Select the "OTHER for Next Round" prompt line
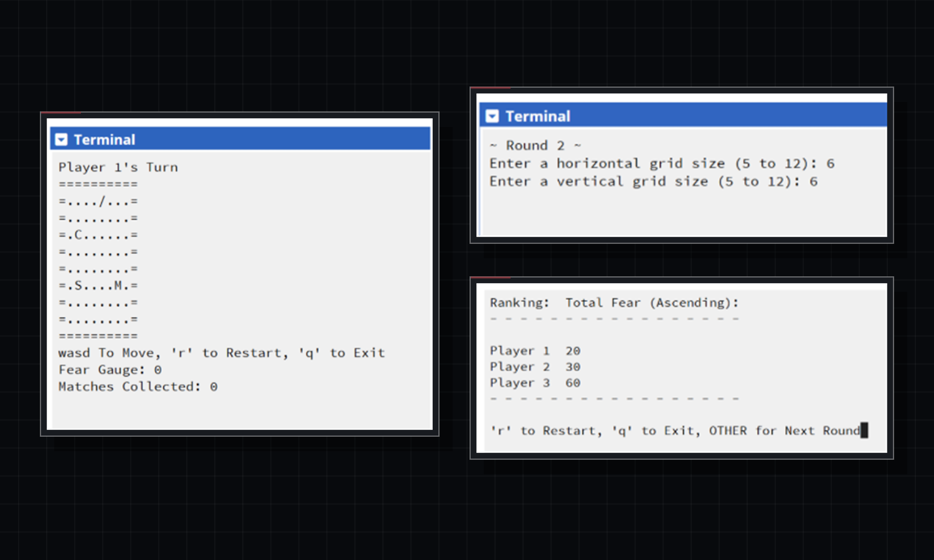This screenshot has width=934, height=560. click(676, 431)
